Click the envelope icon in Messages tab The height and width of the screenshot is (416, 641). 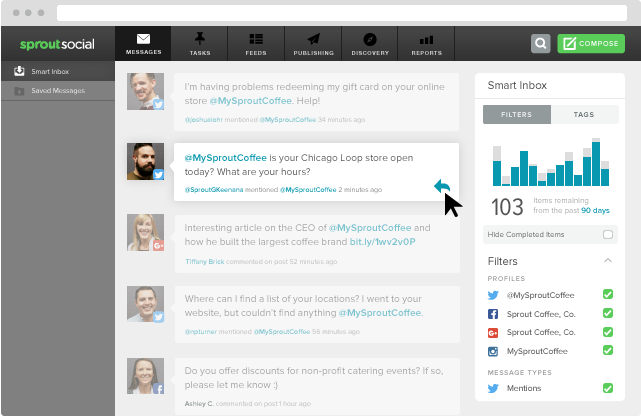(143, 39)
